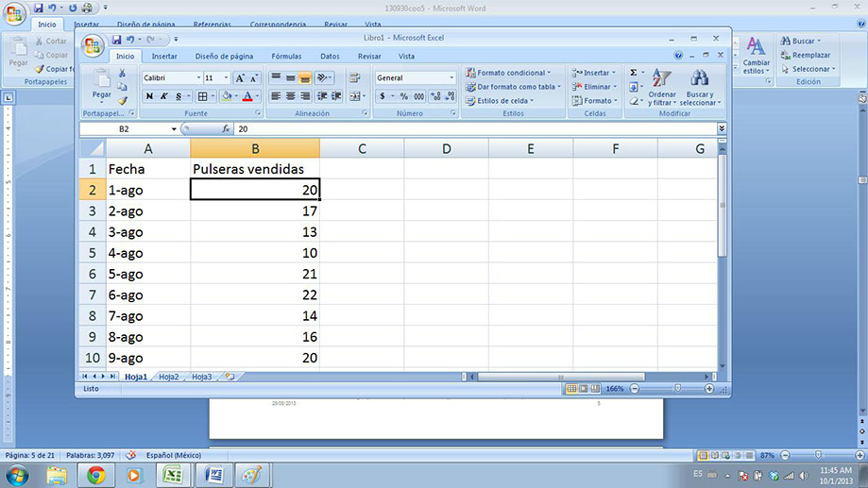Click Estilos de celda button

coord(502,100)
